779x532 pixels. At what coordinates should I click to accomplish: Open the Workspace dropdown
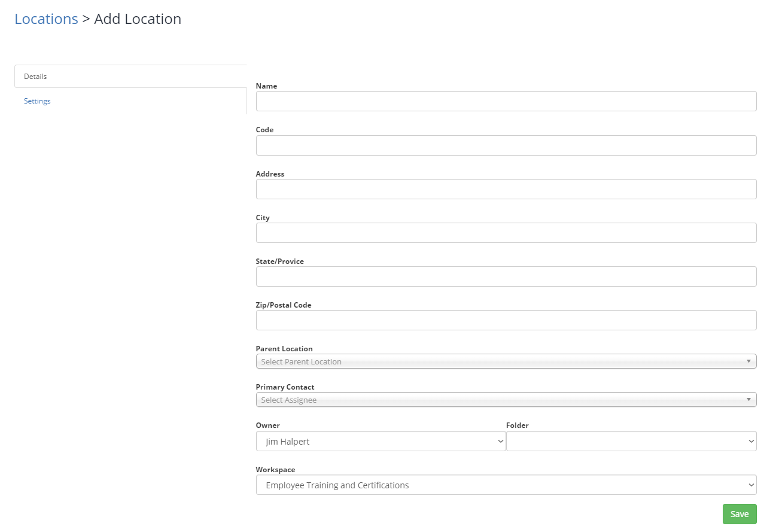point(506,485)
